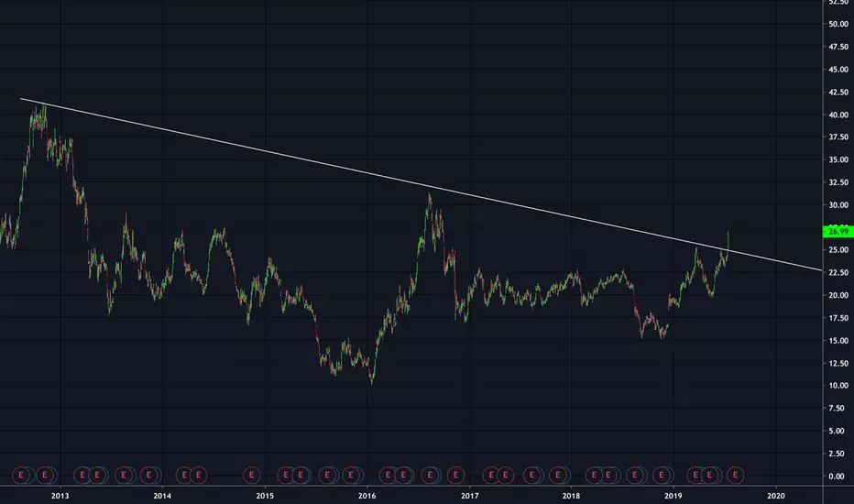Viewport: 854px width, 504px height.
Task: Click the 40.00 price axis label
Action: pos(838,115)
